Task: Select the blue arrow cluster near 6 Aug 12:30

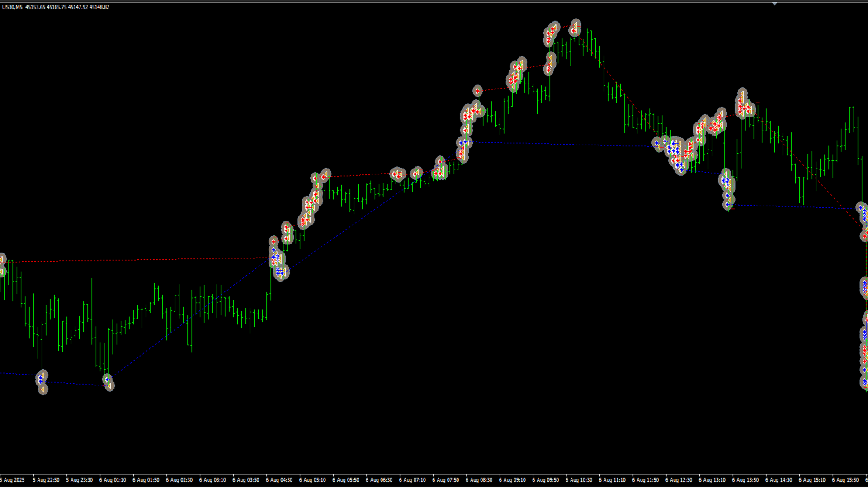Action: click(674, 149)
